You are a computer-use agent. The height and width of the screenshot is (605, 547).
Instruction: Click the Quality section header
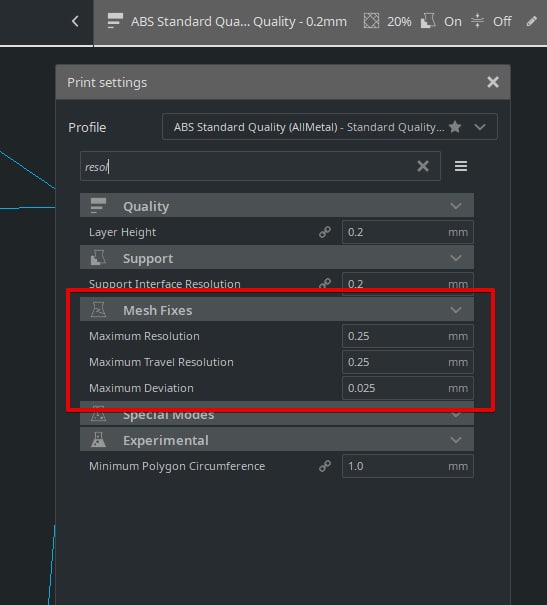277,206
